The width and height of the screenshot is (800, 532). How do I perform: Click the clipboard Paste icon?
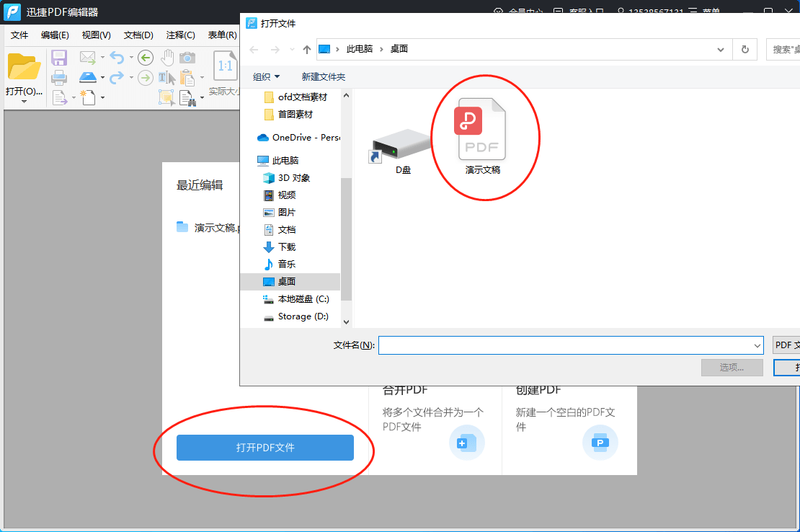point(187,78)
